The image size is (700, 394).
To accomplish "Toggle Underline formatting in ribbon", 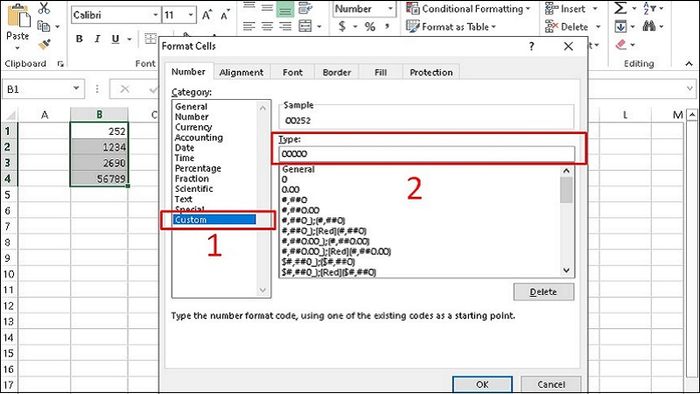I will [x=115, y=39].
